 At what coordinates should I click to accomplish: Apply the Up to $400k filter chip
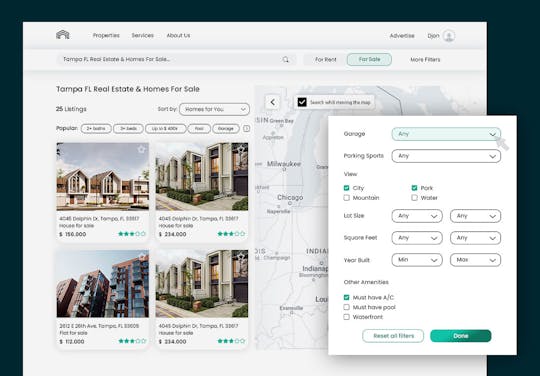[165, 128]
